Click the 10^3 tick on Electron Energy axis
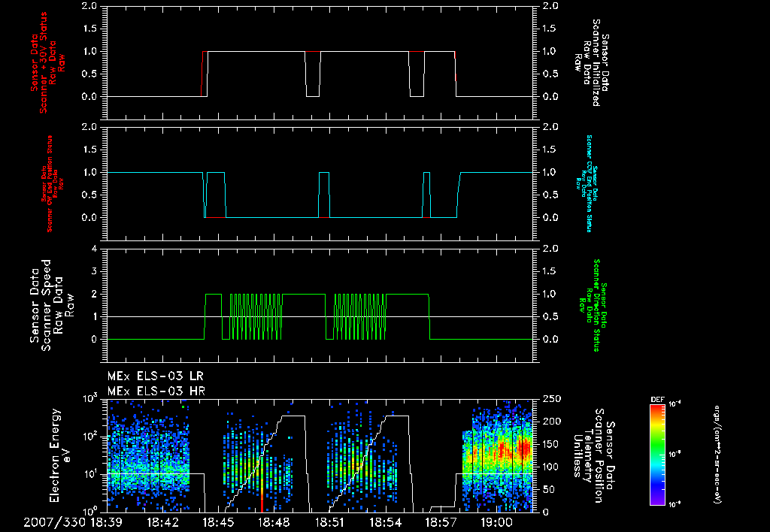 90,398
